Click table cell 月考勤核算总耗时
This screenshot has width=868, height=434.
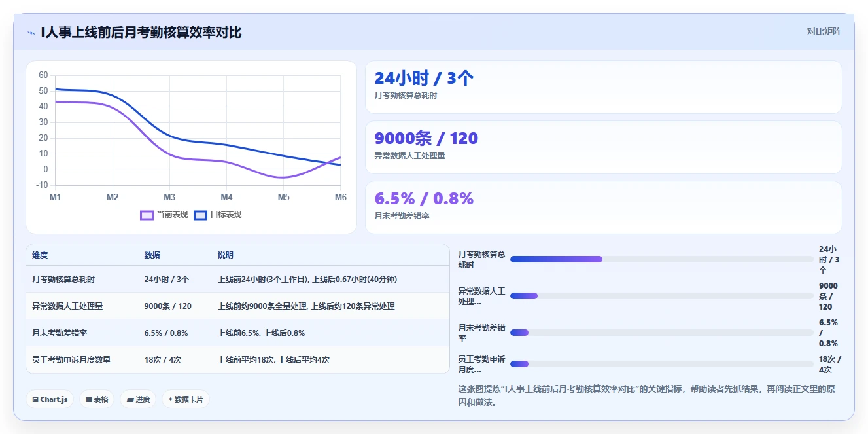tap(63, 280)
